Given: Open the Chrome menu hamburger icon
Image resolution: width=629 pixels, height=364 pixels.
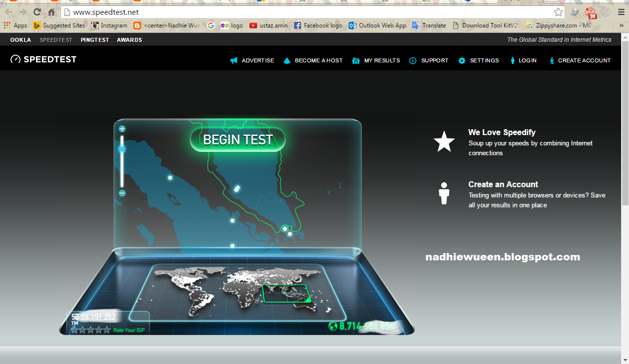Looking at the screenshot, I should pos(621,12).
